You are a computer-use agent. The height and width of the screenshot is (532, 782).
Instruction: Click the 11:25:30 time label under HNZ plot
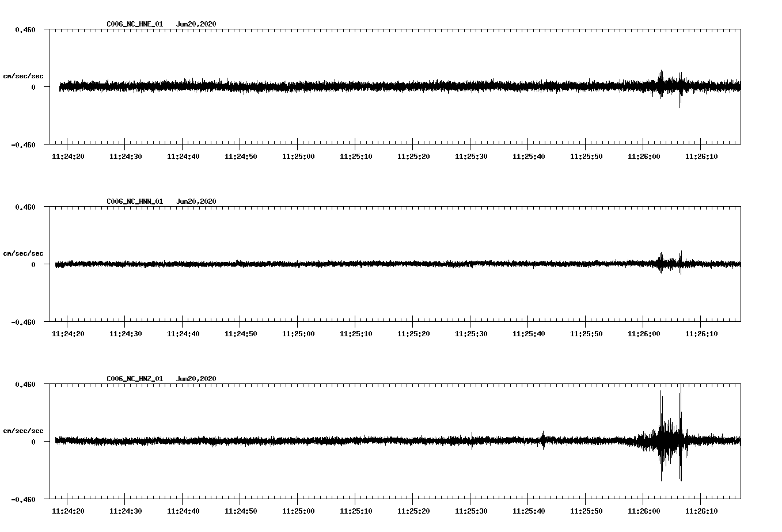(x=471, y=511)
